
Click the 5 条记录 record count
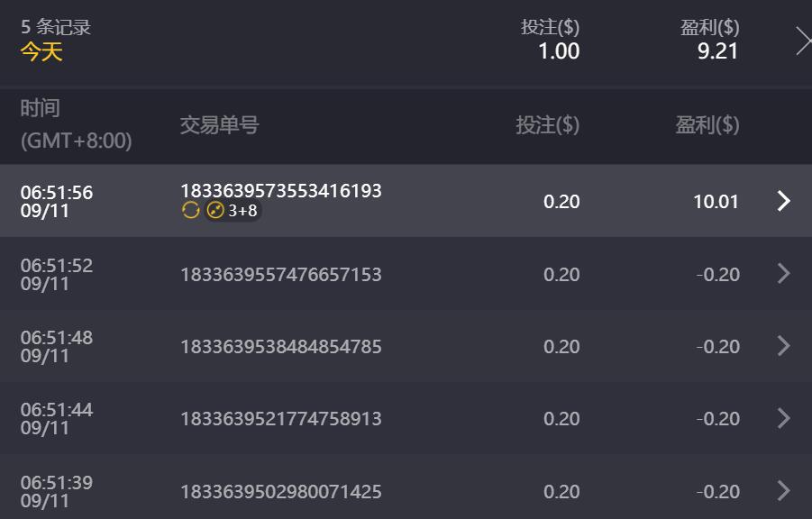pos(56,27)
